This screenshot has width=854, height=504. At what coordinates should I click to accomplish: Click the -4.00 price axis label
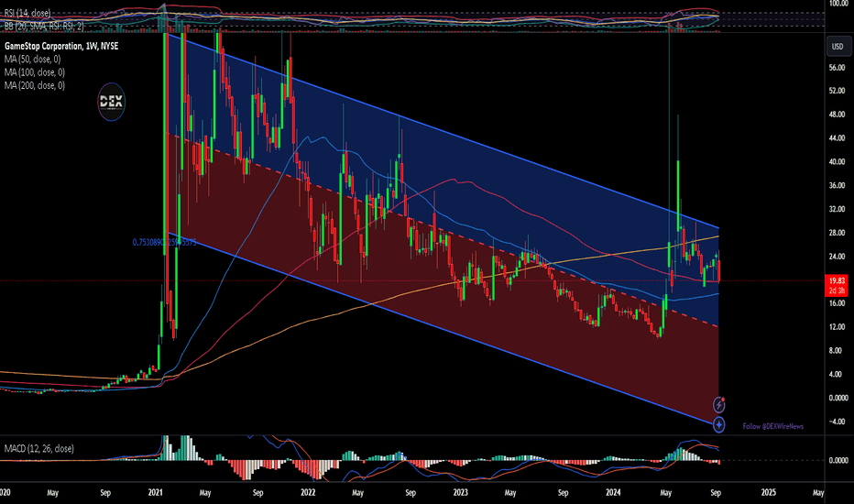[838, 422]
